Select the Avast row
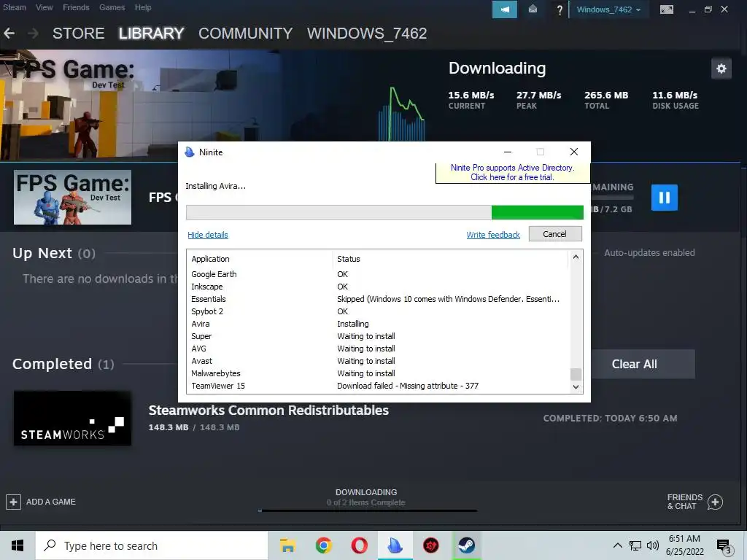 point(379,361)
